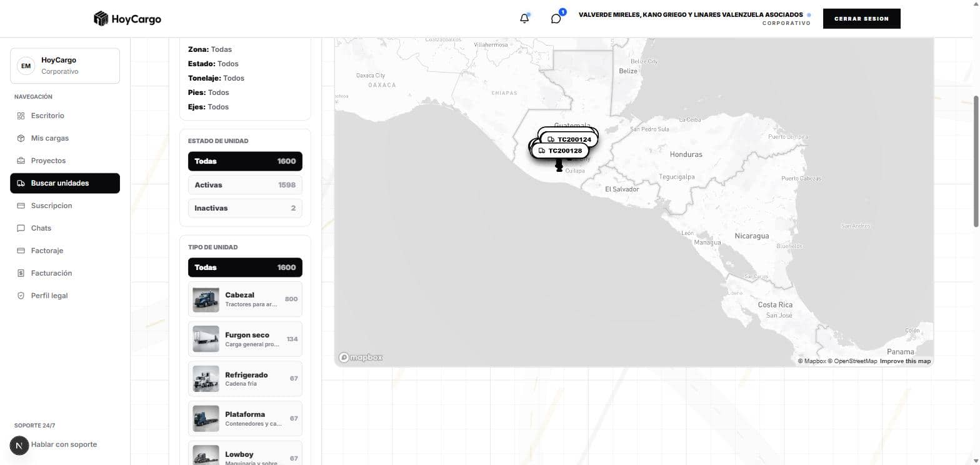This screenshot has width=980, height=465.
Task: Click the El Salvador label on map
Action: pyautogui.click(x=622, y=189)
